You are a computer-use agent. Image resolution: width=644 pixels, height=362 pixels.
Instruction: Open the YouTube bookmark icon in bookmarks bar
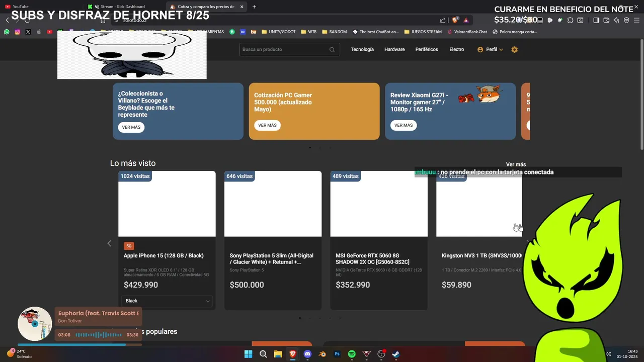[49, 32]
